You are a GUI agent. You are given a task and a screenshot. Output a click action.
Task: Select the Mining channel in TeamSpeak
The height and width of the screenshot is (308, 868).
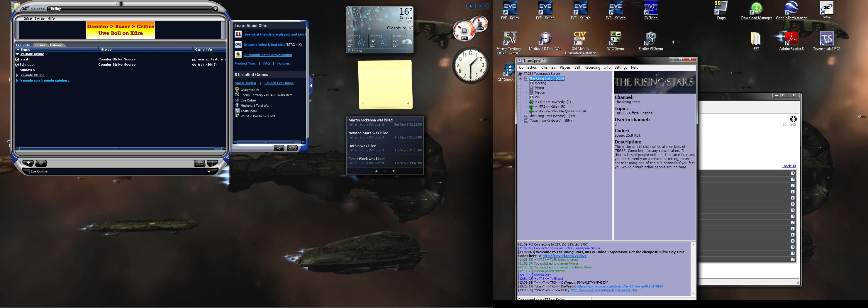click(539, 88)
